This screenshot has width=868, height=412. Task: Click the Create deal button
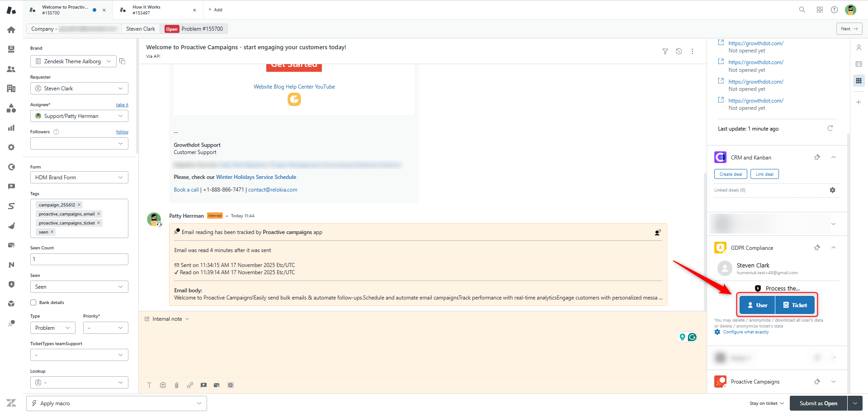[731, 174]
